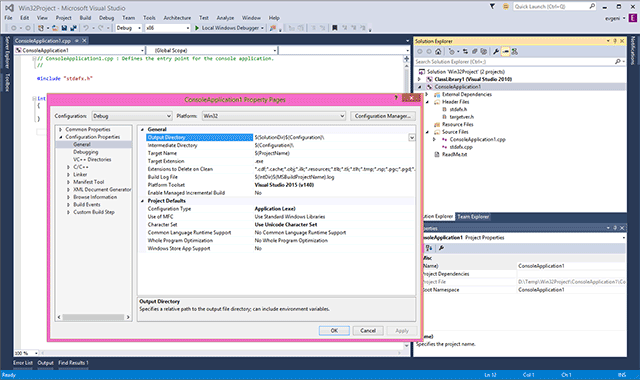
Task: Open the Error List tab
Action: click(x=23, y=363)
